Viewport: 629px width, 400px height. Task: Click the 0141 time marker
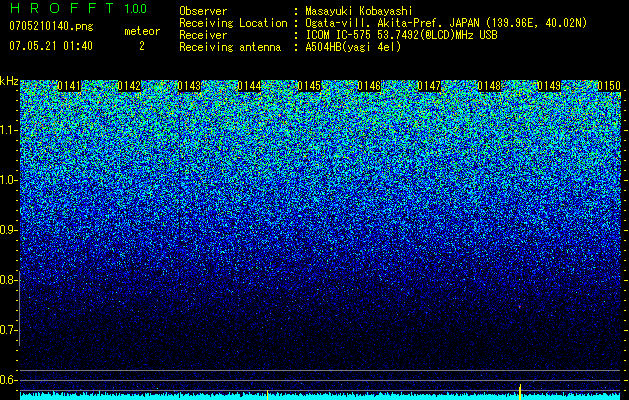[69, 86]
